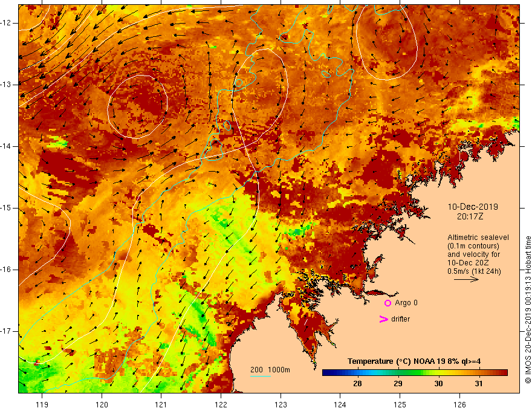Click the "10-Dec-2019" date text
This screenshot has width=532, height=411.
tap(473, 207)
